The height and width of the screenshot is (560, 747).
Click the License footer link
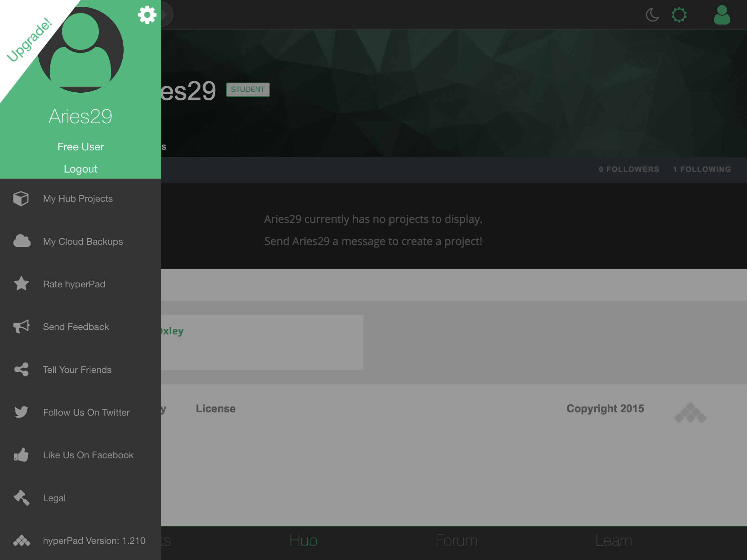click(x=215, y=409)
